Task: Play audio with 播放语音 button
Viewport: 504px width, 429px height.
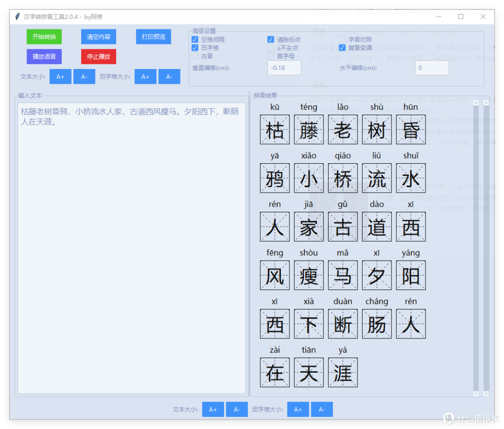Action: click(x=44, y=56)
